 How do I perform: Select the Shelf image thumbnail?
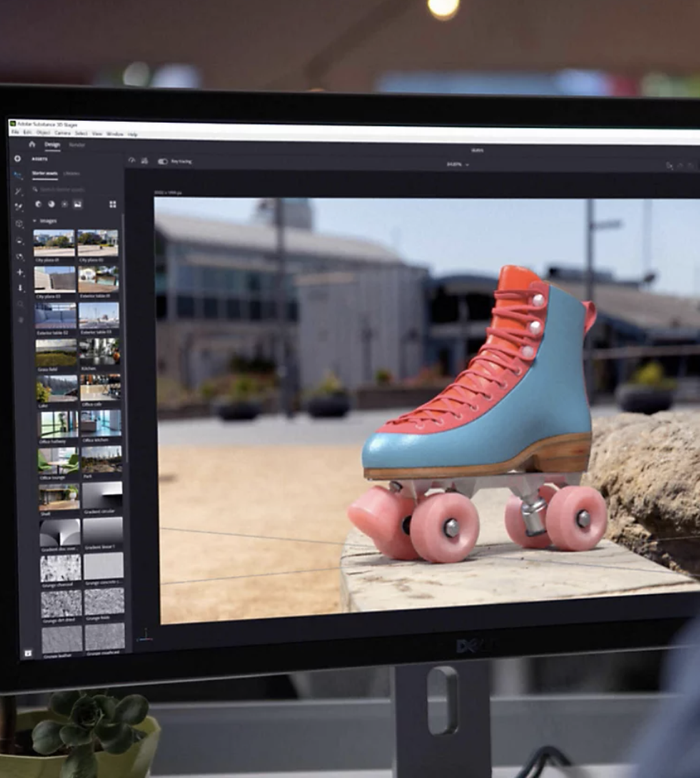pos(59,497)
